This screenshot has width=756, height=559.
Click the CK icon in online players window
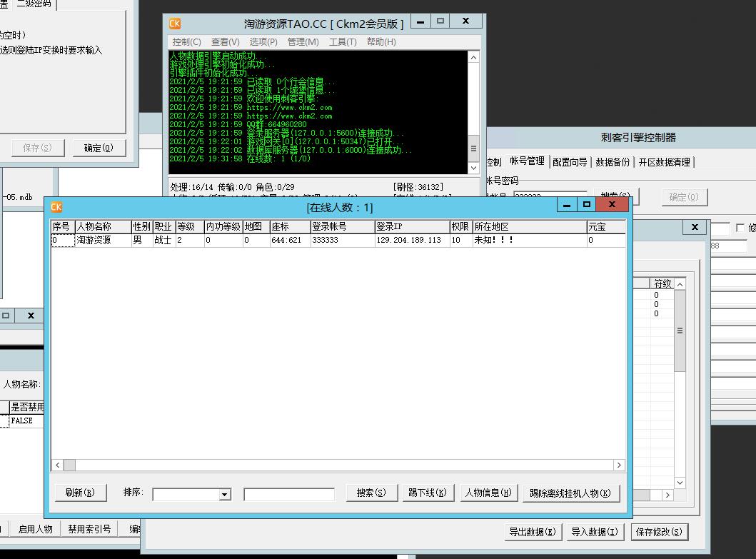tap(56, 207)
